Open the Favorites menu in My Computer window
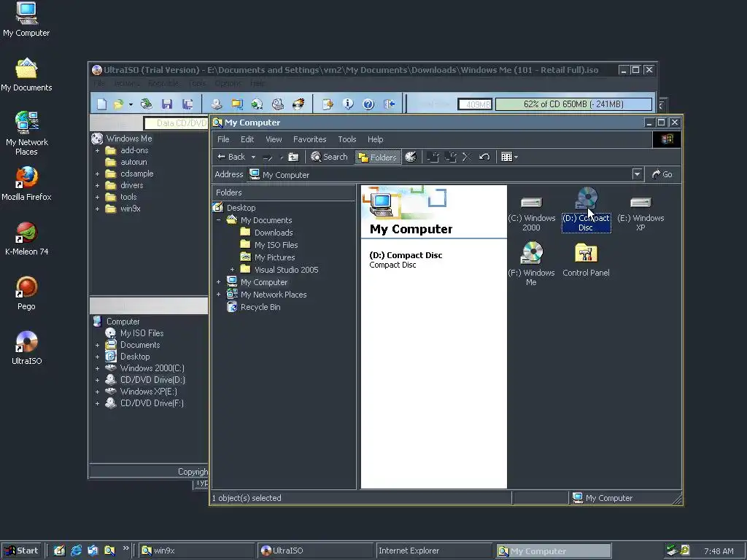Viewport: 747px width, 560px height. [309, 139]
